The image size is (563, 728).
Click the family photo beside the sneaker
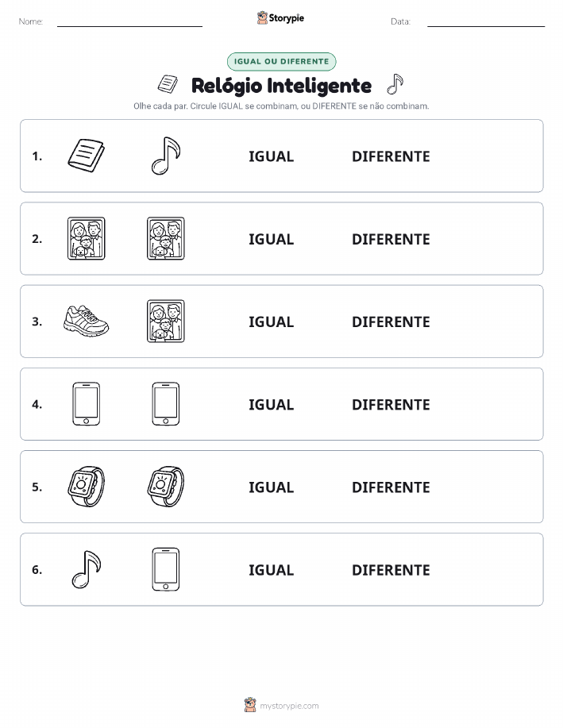pyautogui.click(x=166, y=321)
